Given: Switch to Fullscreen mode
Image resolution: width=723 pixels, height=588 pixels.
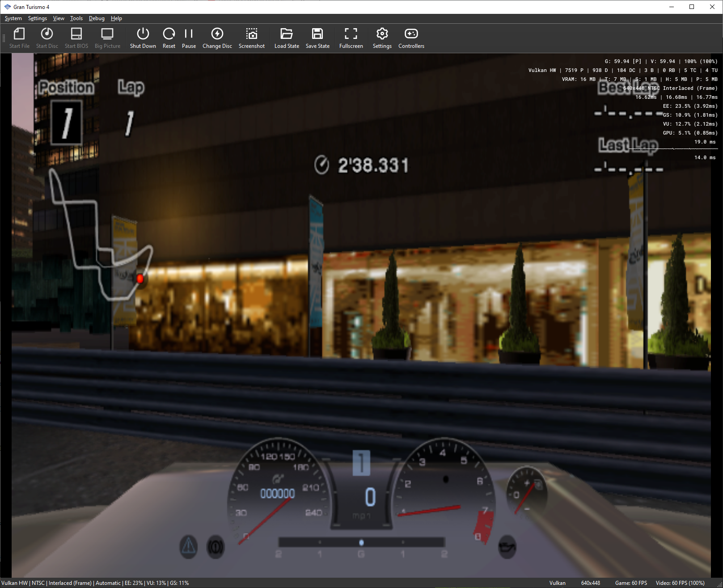Looking at the screenshot, I should point(351,38).
